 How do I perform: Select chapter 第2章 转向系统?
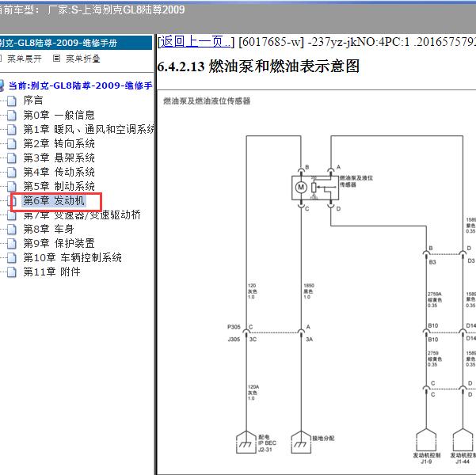pos(59,143)
